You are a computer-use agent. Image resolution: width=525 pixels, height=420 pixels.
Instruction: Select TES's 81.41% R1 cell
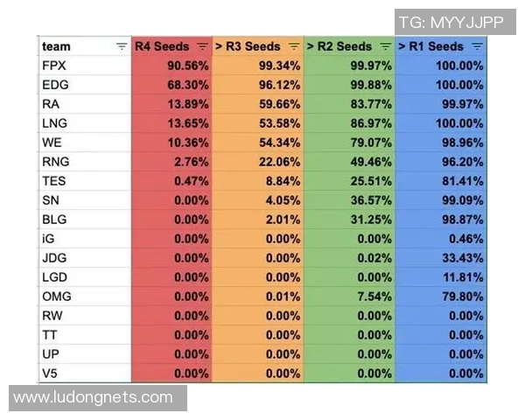(441, 181)
